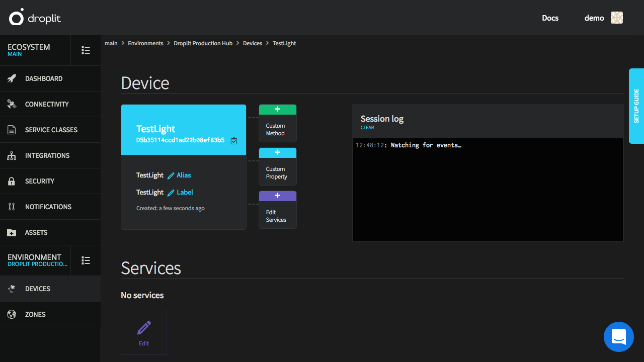Viewport: 644px width, 362px height.
Task: Click 'Watching for events…' log entry
Action: [x=426, y=145]
